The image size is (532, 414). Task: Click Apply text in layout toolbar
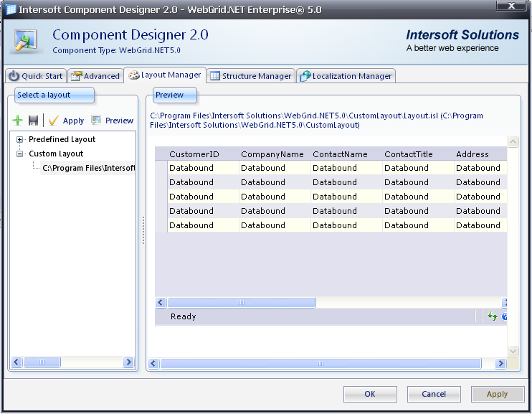click(73, 121)
